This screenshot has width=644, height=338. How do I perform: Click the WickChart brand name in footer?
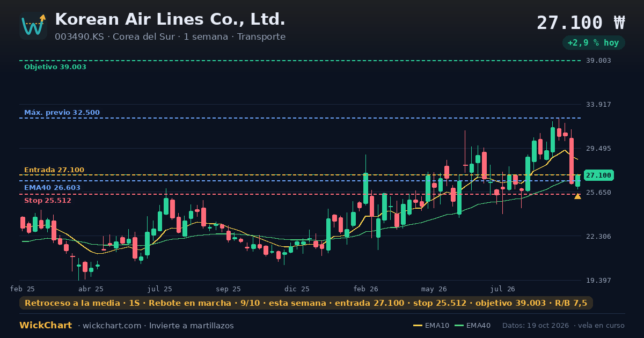(x=46, y=326)
